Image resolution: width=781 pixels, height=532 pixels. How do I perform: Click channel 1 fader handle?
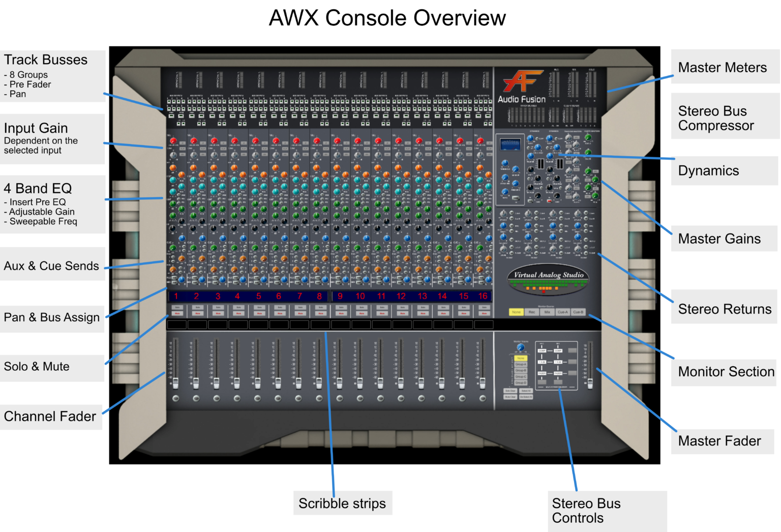click(x=176, y=382)
